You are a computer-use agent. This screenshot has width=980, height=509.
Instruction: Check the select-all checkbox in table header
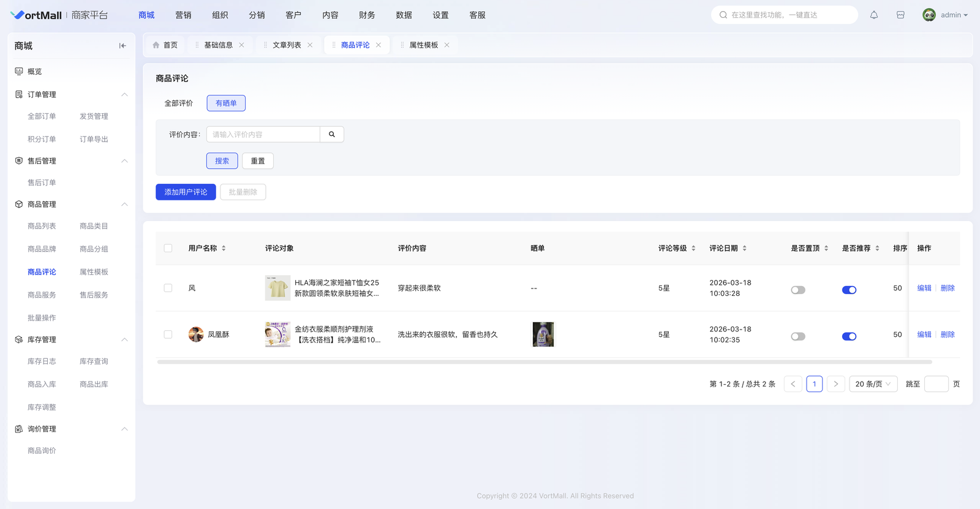click(168, 248)
